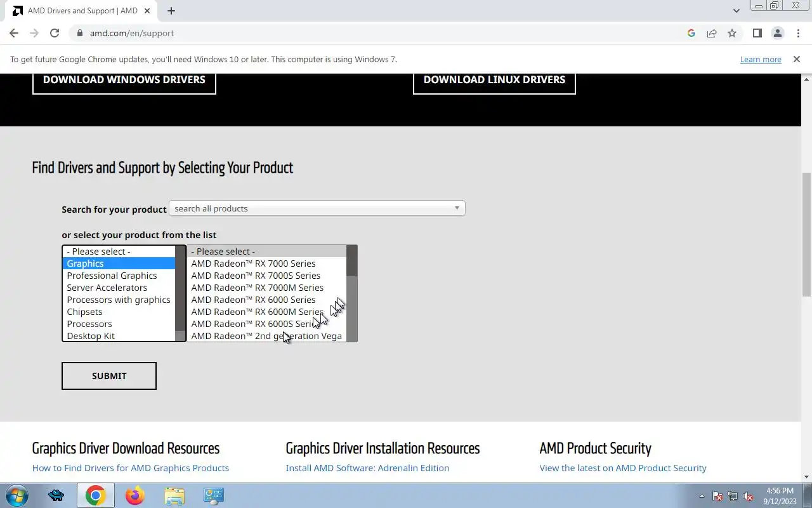Dismiss the Chrome update notification bar

(796, 59)
